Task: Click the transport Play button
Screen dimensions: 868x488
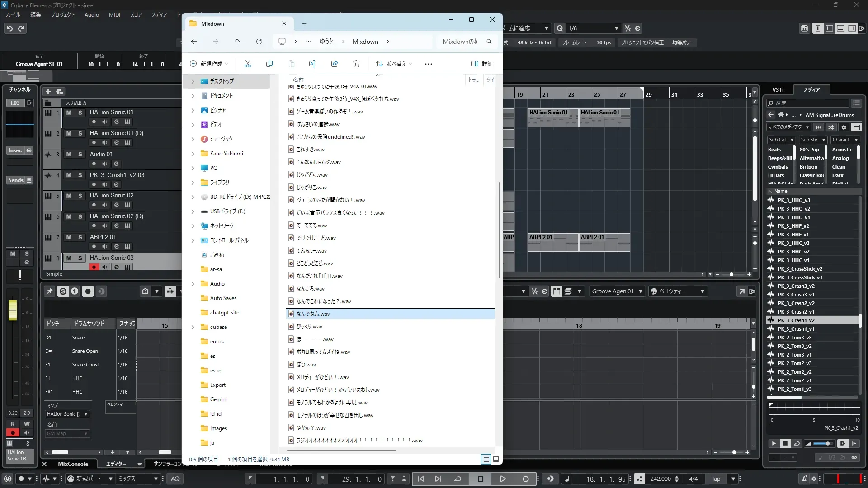Action: (503, 479)
